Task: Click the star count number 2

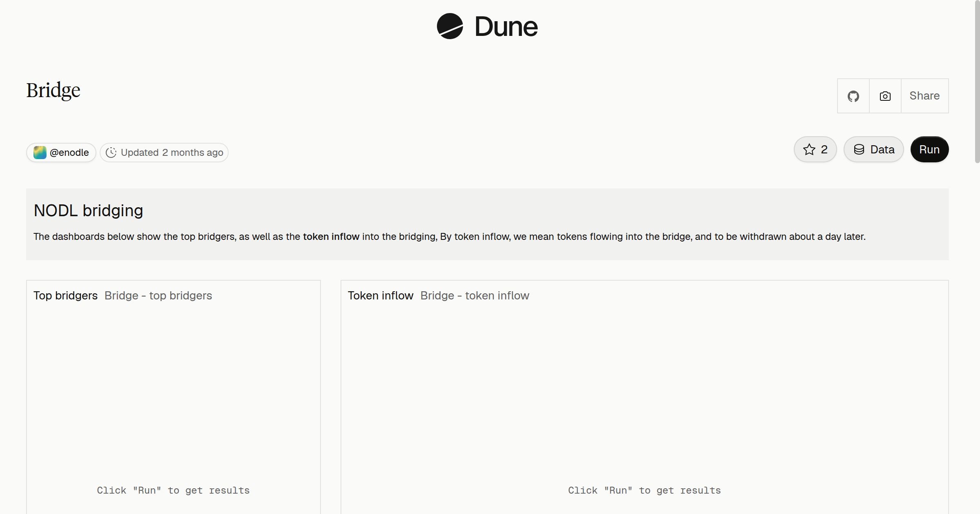Action: pos(824,149)
